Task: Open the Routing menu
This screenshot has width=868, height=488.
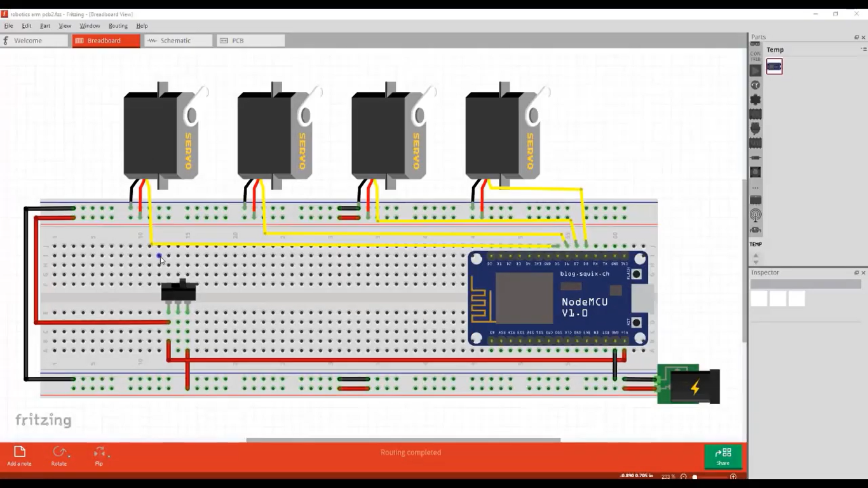Action: [x=118, y=26]
